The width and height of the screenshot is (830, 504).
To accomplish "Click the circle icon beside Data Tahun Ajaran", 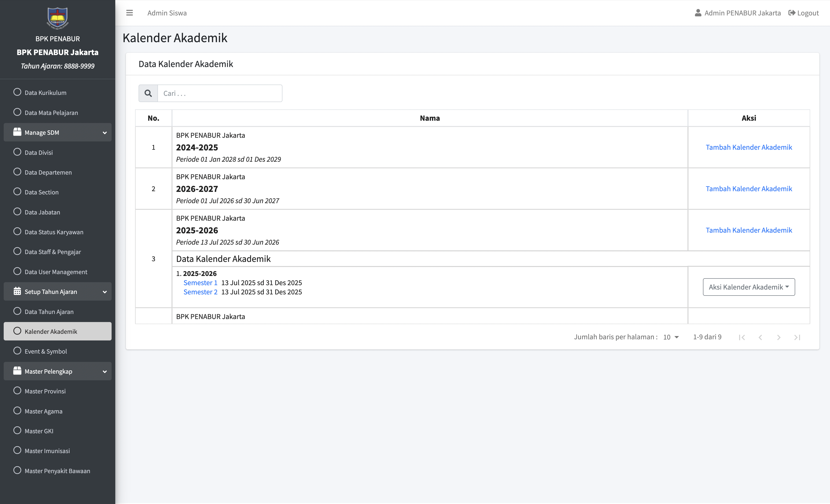I will pyautogui.click(x=17, y=311).
